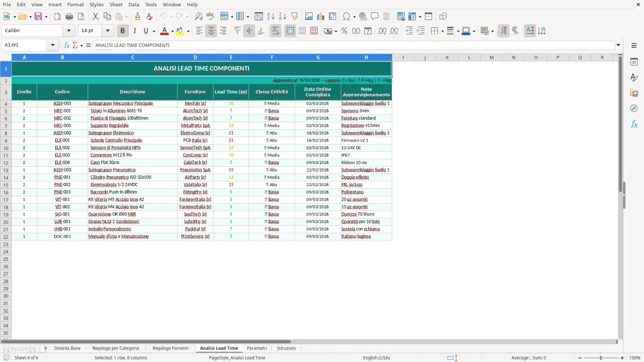Open the Data menu
This screenshot has height=362, width=644.
click(x=134, y=4)
